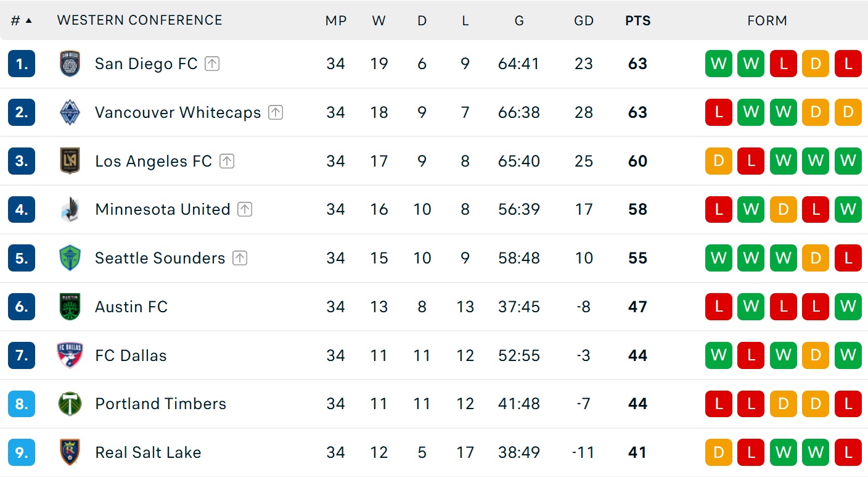Image resolution: width=868 pixels, height=477 pixels.
Task: Click the Austin FC crest icon
Action: [x=70, y=307]
